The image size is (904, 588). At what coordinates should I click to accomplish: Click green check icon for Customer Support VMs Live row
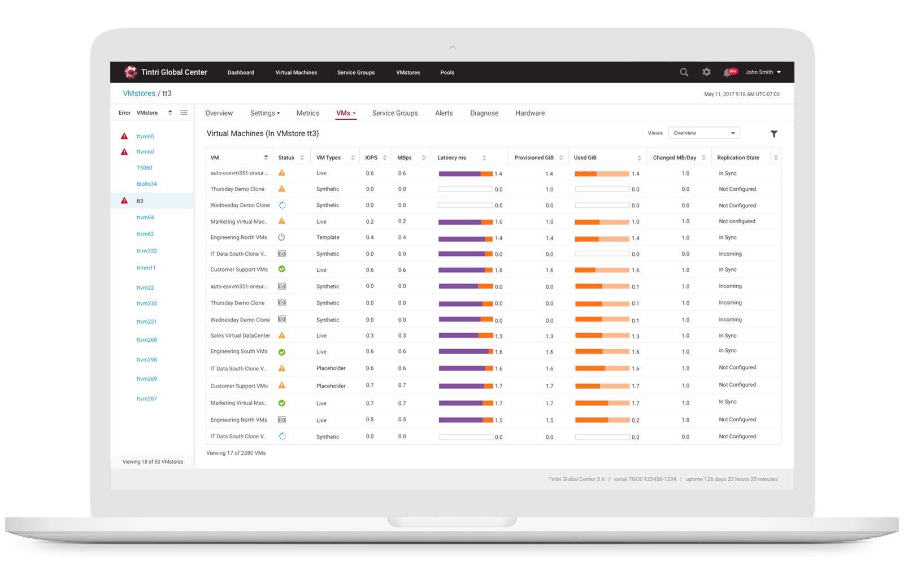pyautogui.click(x=282, y=269)
